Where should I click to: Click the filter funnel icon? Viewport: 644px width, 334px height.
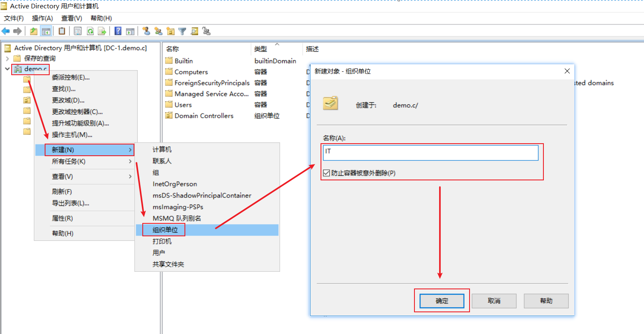182,31
